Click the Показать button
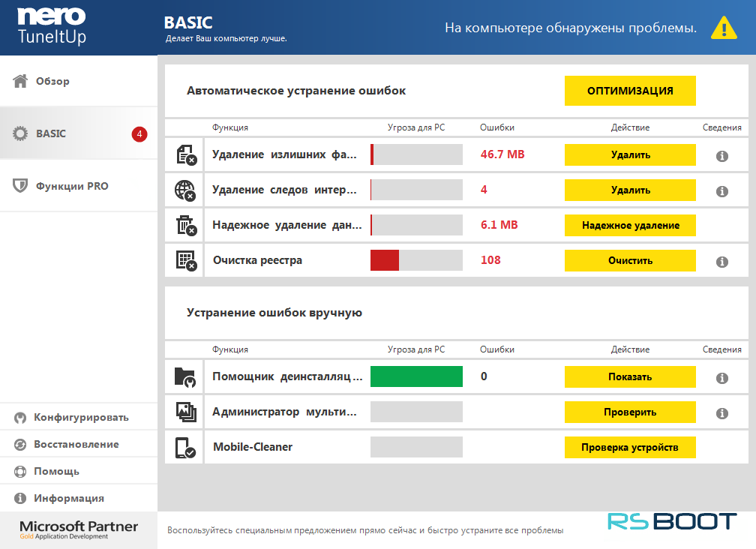Viewport: 756px width, 549px height. [630, 377]
